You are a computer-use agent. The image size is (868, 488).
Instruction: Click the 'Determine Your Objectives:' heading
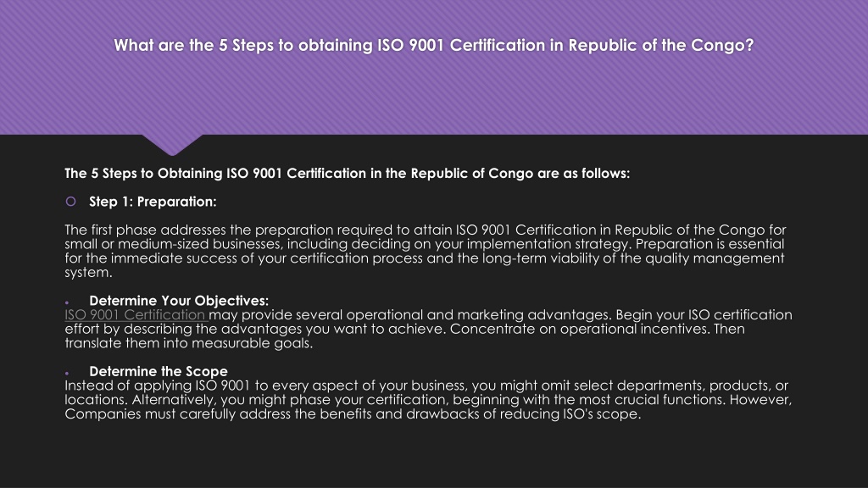pyautogui.click(x=179, y=301)
